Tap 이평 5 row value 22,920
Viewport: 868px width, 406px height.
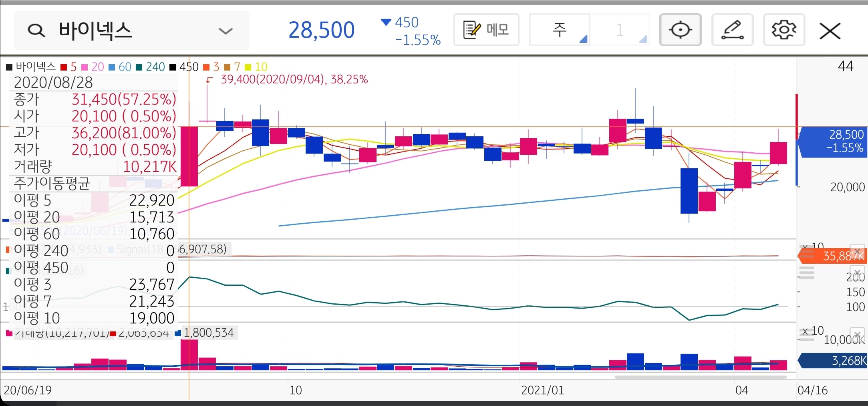[152, 200]
